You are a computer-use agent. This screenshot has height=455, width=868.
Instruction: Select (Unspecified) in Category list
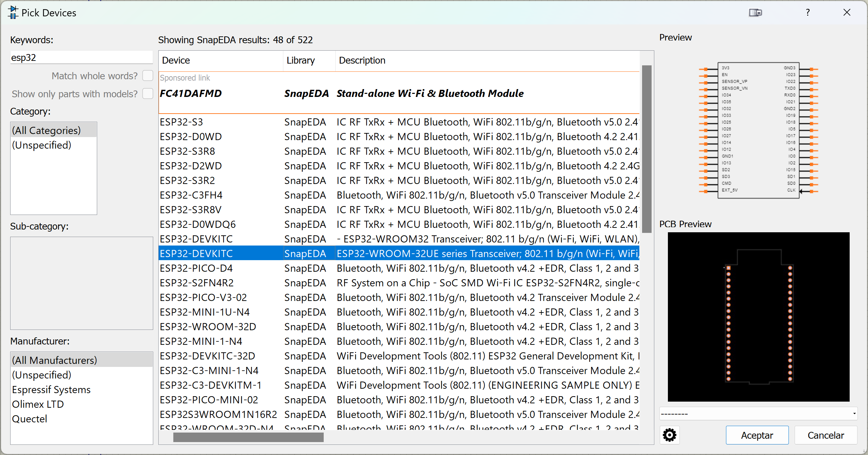point(54,145)
